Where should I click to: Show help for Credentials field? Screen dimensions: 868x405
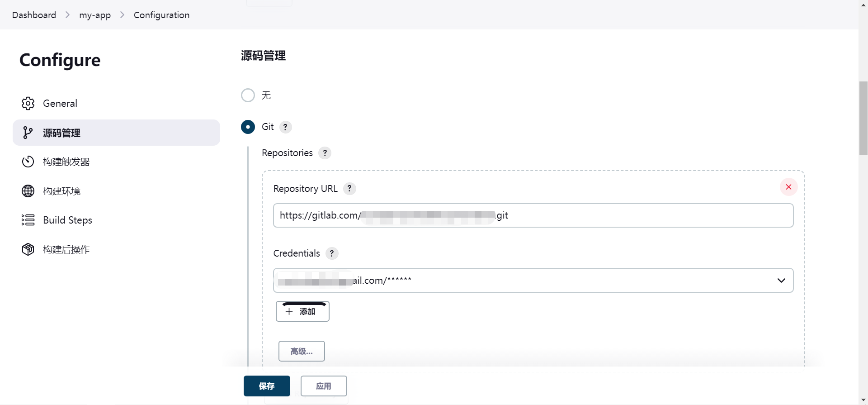point(332,253)
